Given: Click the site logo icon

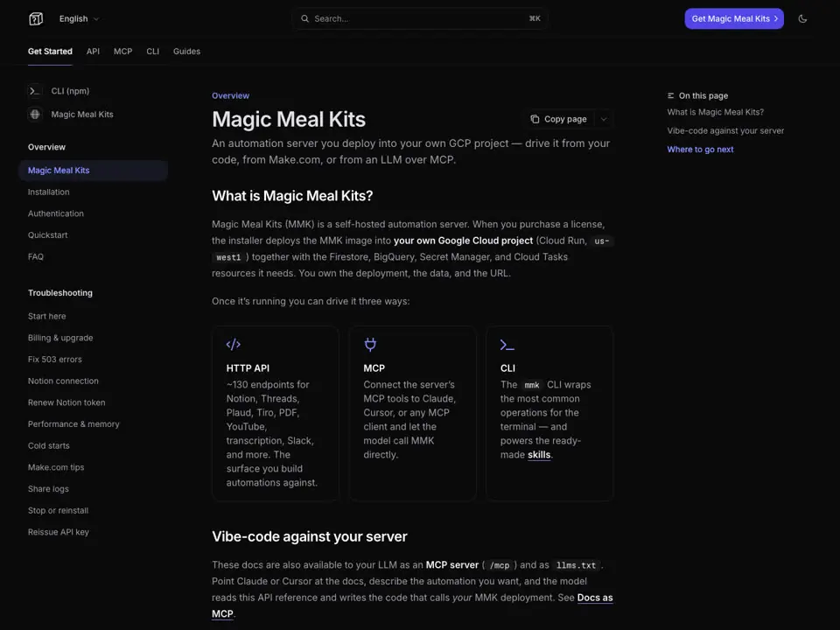Looking at the screenshot, I should coord(35,18).
